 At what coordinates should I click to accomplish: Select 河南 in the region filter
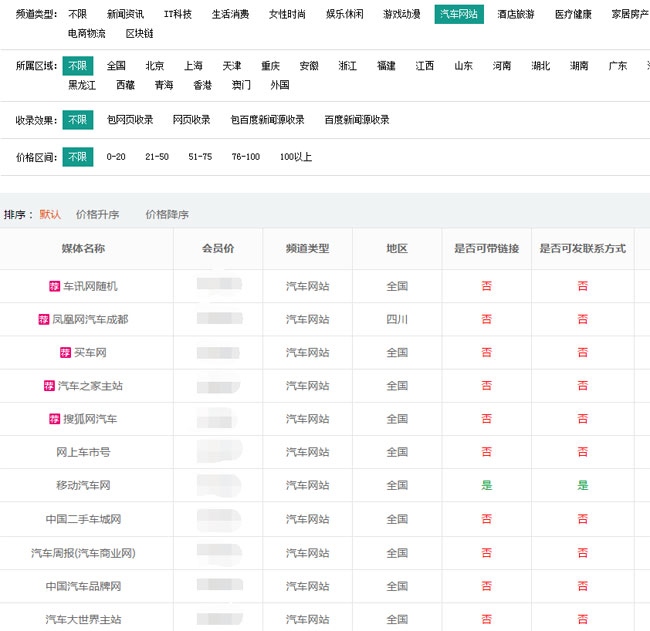[502, 66]
